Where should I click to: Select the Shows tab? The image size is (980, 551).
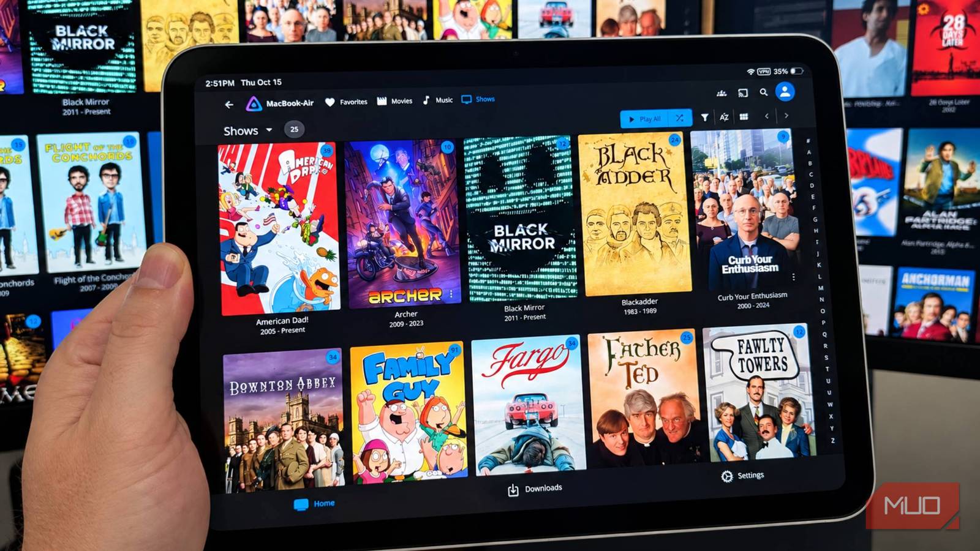tap(478, 99)
